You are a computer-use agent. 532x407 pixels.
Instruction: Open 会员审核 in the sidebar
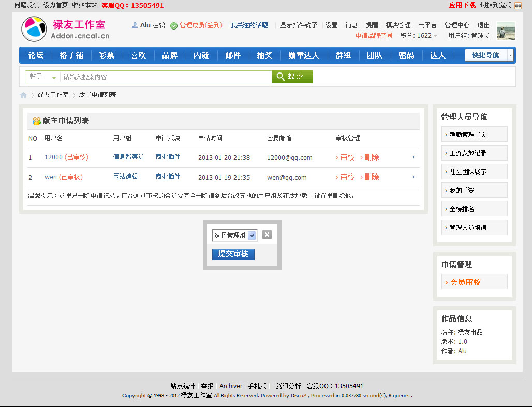[x=465, y=282]
